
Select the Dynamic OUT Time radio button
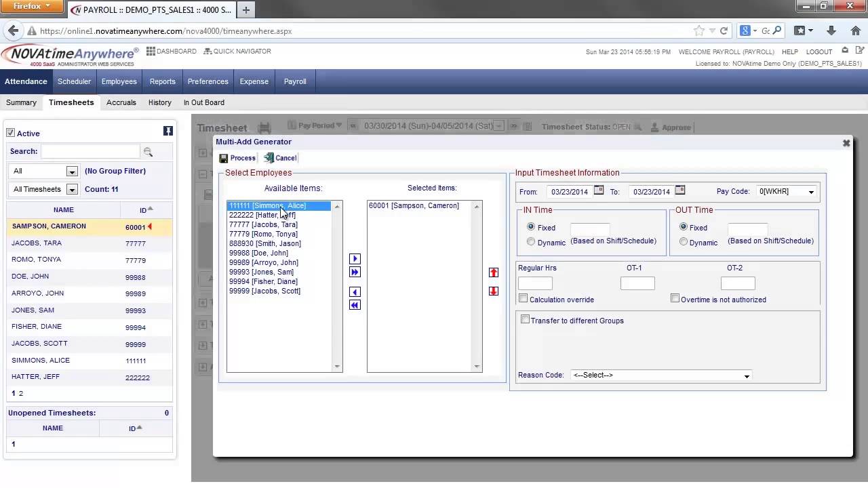click(684, 242)
